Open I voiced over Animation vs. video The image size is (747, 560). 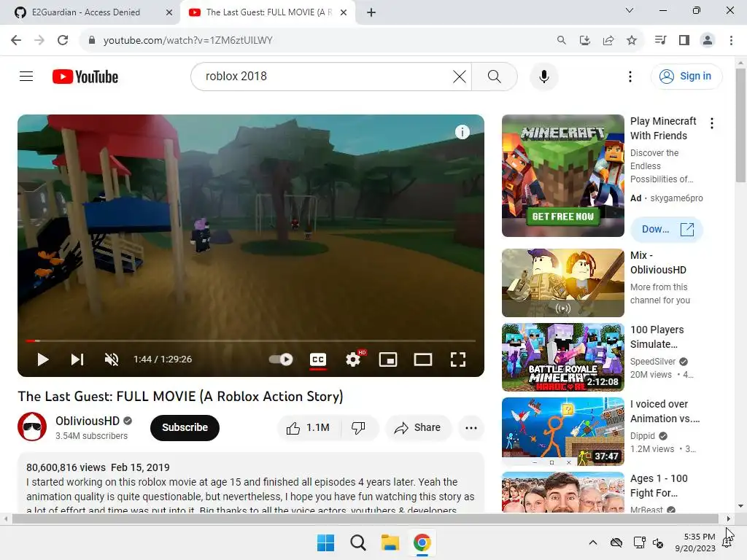pos(562,432)
